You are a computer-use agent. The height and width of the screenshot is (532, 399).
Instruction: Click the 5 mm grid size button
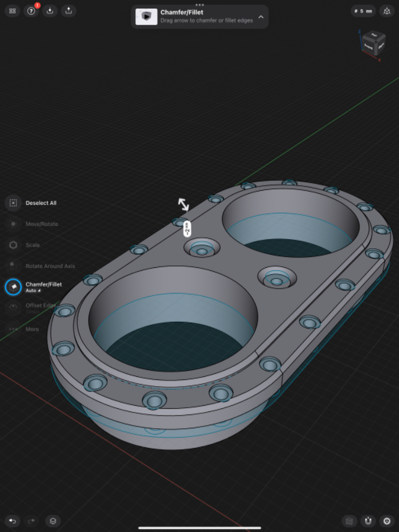363,11
